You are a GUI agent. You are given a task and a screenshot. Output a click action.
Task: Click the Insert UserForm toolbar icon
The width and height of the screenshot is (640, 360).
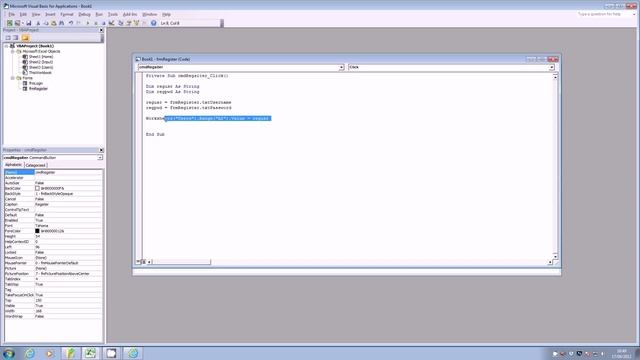17,23
